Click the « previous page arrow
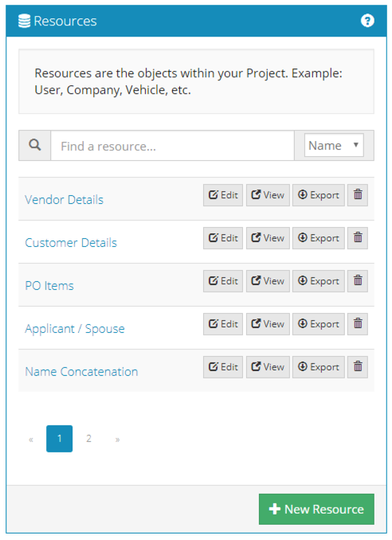This screenshot has width=392, height=540. (31, 440)
